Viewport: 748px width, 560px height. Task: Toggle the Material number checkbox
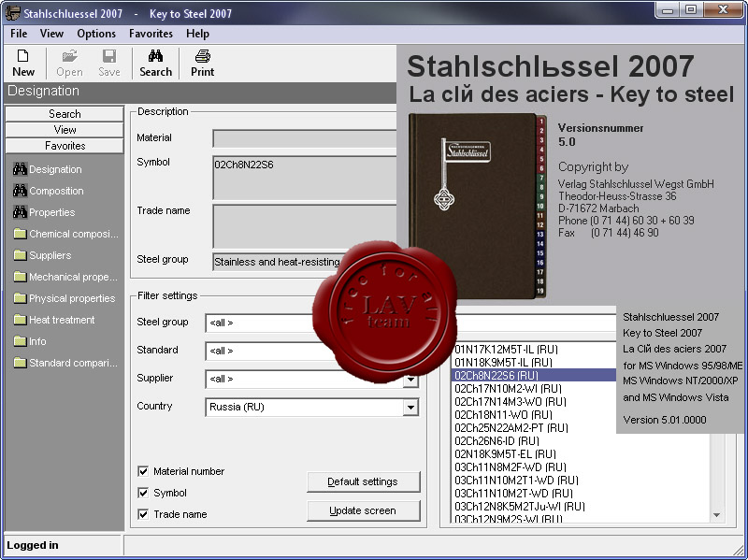[x=143, y=471]
